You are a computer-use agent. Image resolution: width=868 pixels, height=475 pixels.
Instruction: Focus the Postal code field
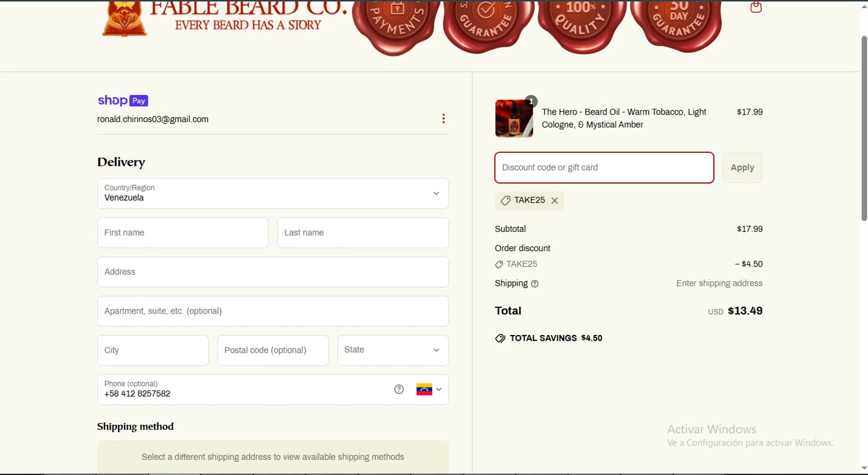click(x=273, y=350)
